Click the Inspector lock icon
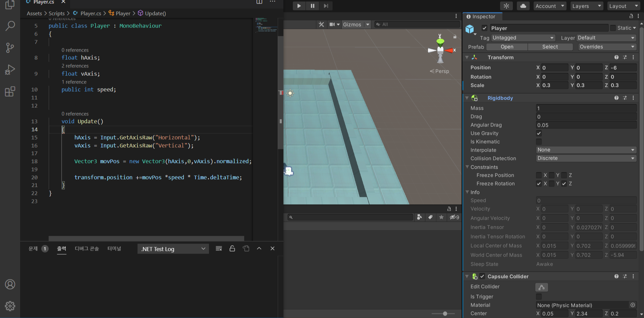Screen dimensions: 644x318 [631, 16]
